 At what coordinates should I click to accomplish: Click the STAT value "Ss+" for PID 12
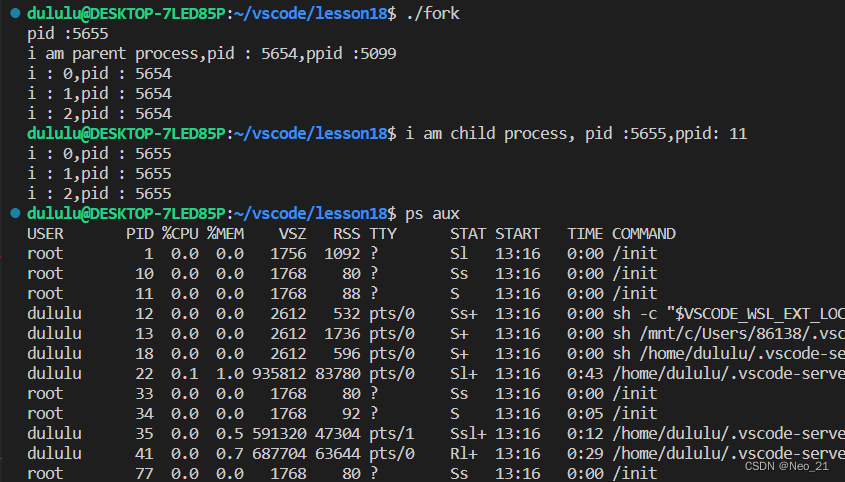[x=464, y=313]
